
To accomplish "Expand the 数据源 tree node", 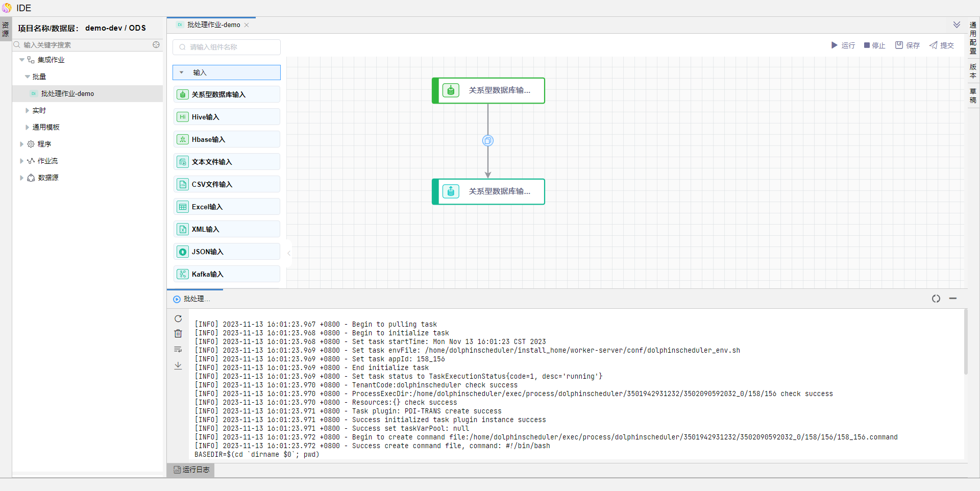I will pos(21,178).
